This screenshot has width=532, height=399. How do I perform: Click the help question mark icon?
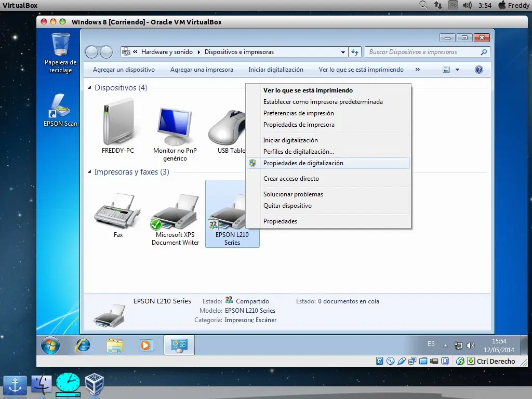478,70
